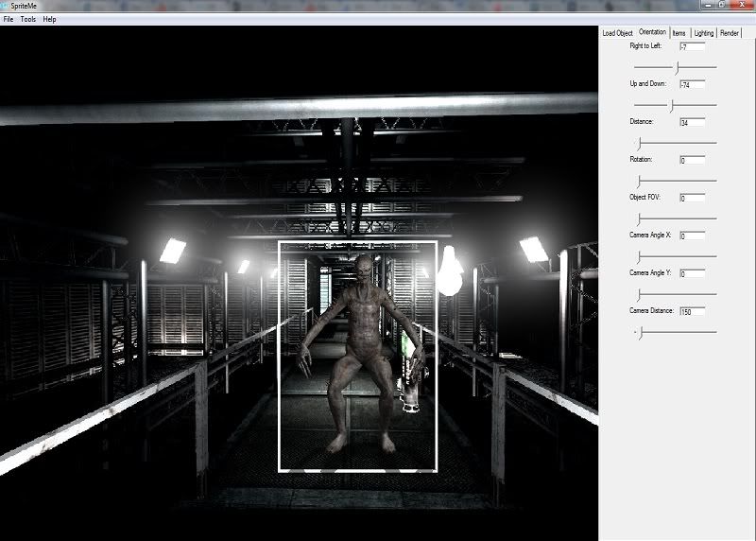Screen dimensions: 756x541
Task: Switch to the Items tab
Action: point(679,33)
